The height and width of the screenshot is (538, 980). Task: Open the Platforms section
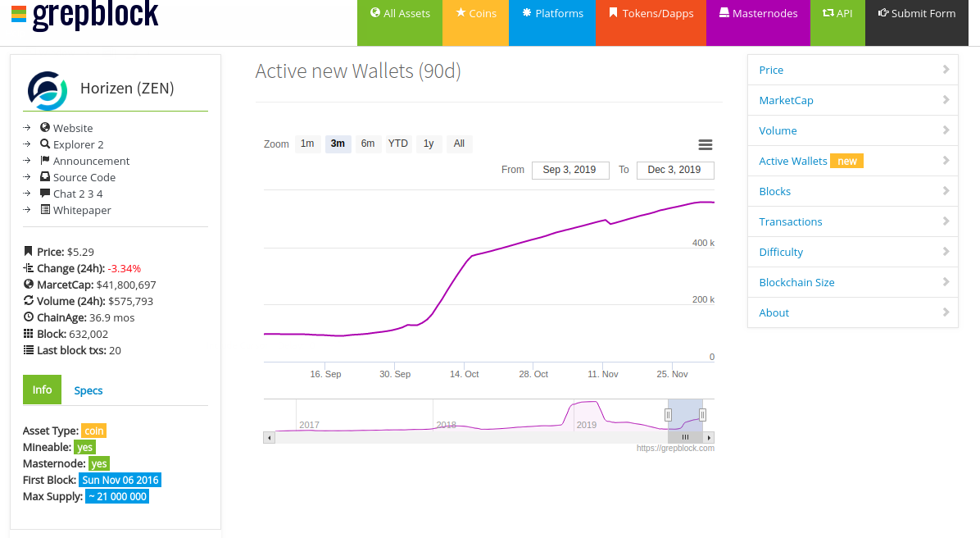coord(552,22)
